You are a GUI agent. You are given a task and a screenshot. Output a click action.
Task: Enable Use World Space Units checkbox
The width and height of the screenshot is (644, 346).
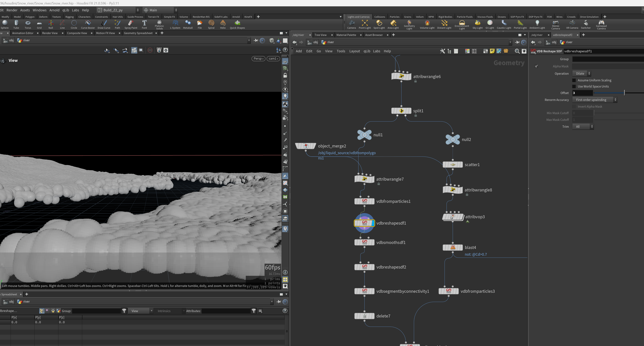tap(574, 86)
